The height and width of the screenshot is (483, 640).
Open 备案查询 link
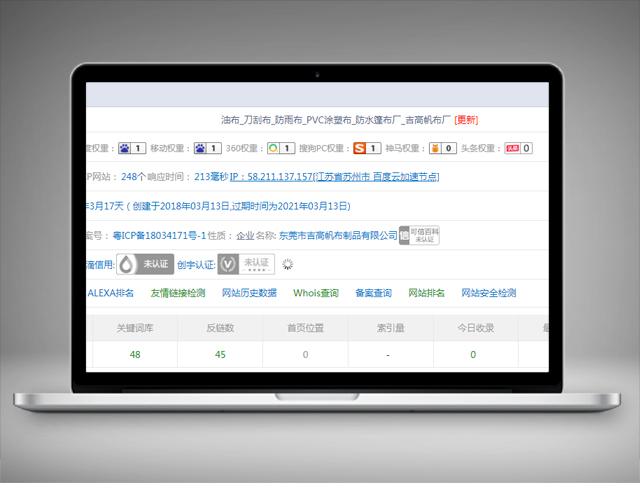pyautogui.click(x=373, y=293)
